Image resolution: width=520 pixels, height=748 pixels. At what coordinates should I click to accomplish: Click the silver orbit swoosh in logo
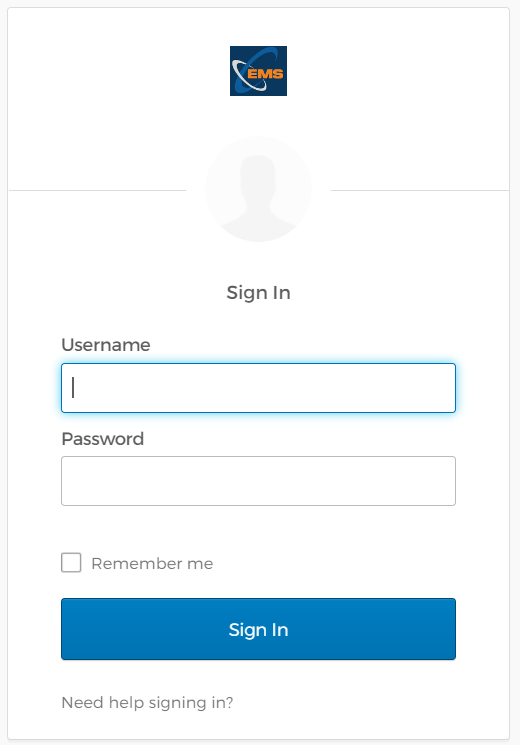coord(244,77)
